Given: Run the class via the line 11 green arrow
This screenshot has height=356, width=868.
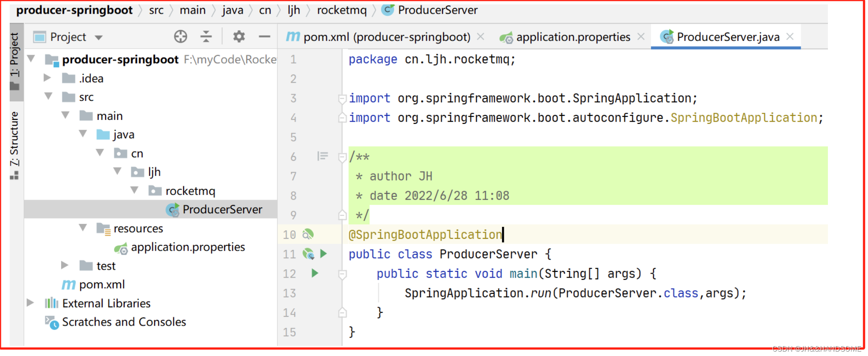Looking at the screenshot, I should [x=324, y=253].
